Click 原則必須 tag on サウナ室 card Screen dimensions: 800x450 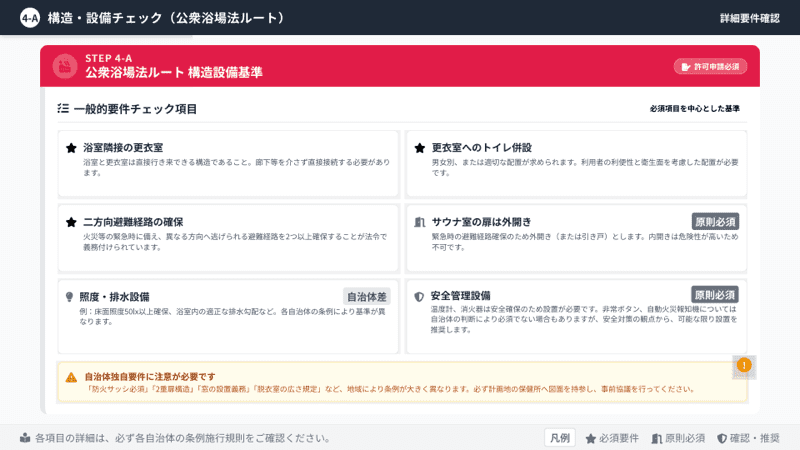(x=715, y=222)
